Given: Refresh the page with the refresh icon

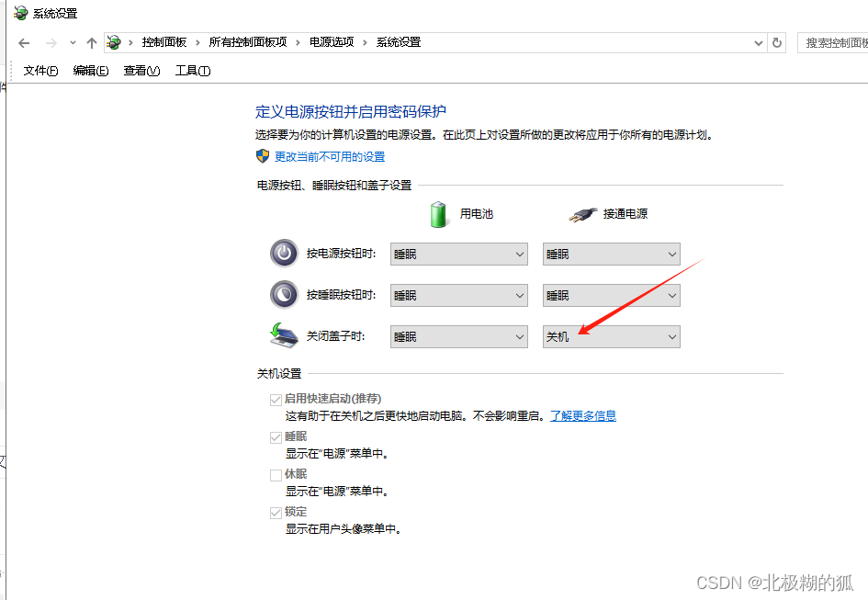Looking at the screenshot, I should pyautogui.click(x=777, y=42).
